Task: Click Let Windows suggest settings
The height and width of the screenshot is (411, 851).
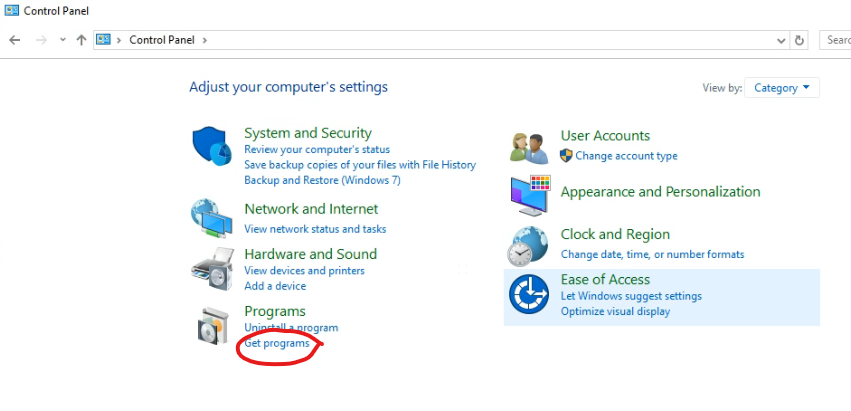Action: [631, 296]
